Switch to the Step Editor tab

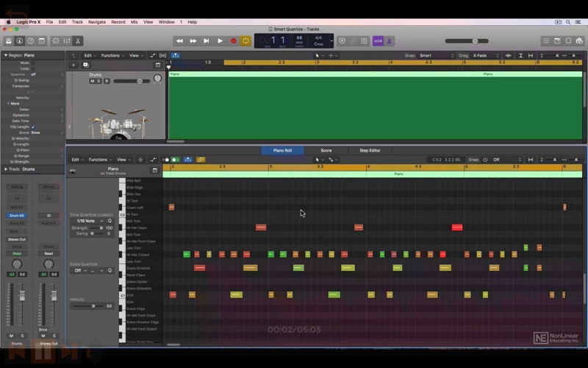pyautogui.click(x=370, y=150)
